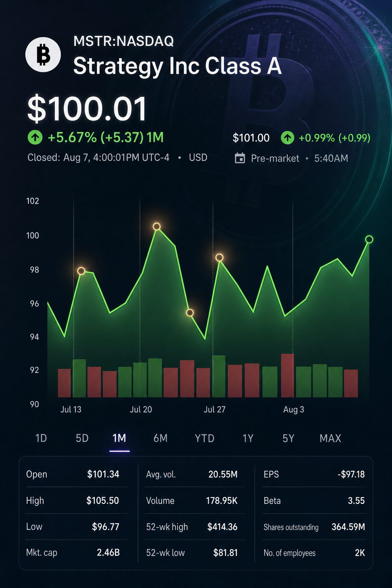
Task: Click the Mkt. cap value 2.46B
Action: (108, 553)
